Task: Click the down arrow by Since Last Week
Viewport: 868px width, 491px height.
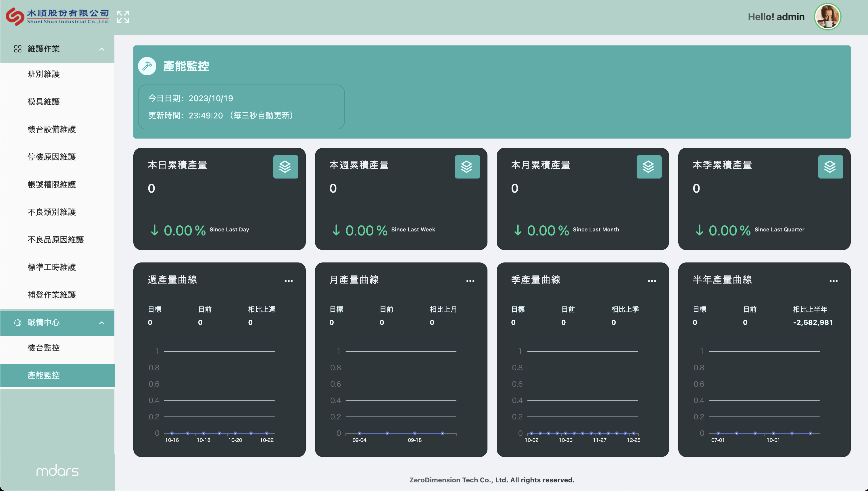Action: pos(336,230)
